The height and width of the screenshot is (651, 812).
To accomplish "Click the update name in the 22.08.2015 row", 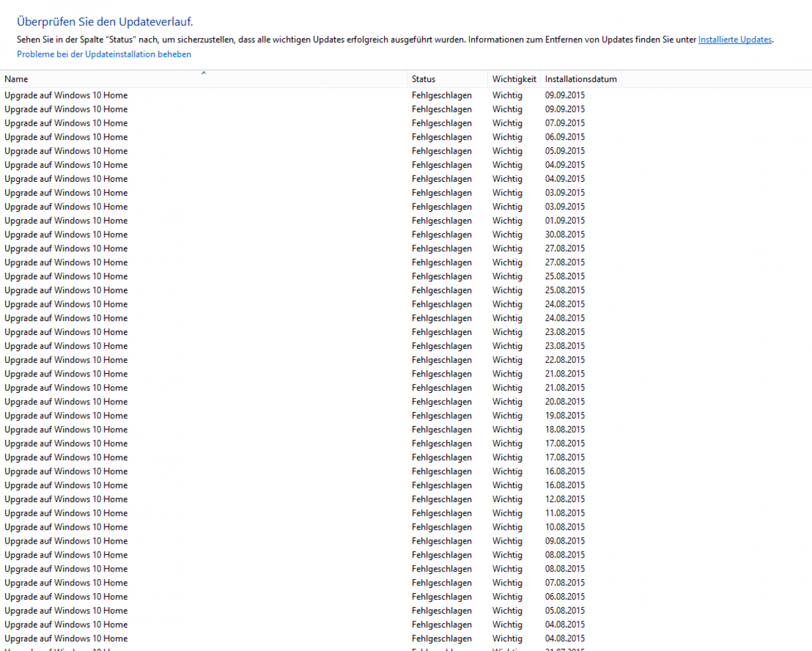I will click(66, 360).
